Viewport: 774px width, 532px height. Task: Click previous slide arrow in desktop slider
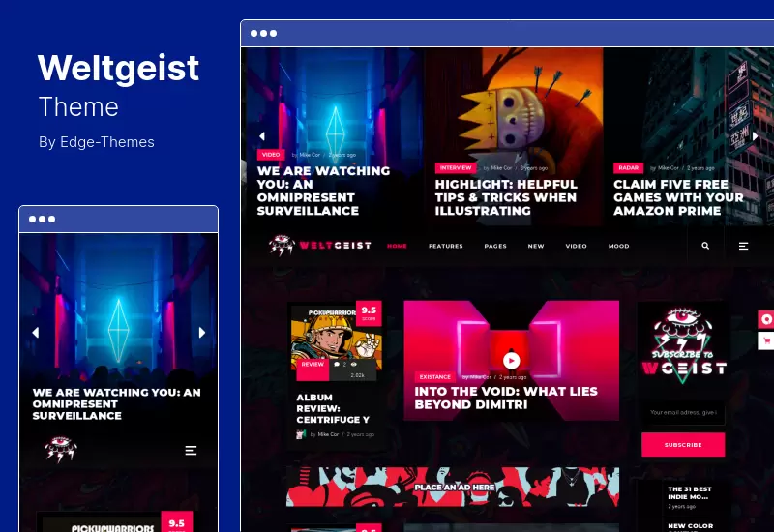click(262, 136)
